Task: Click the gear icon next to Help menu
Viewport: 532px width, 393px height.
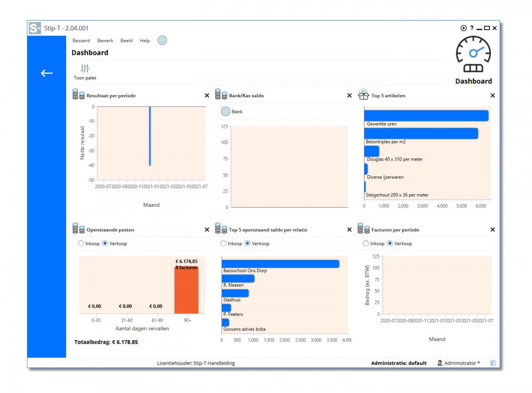Action: pyautogui.click(x=162, y=40)
